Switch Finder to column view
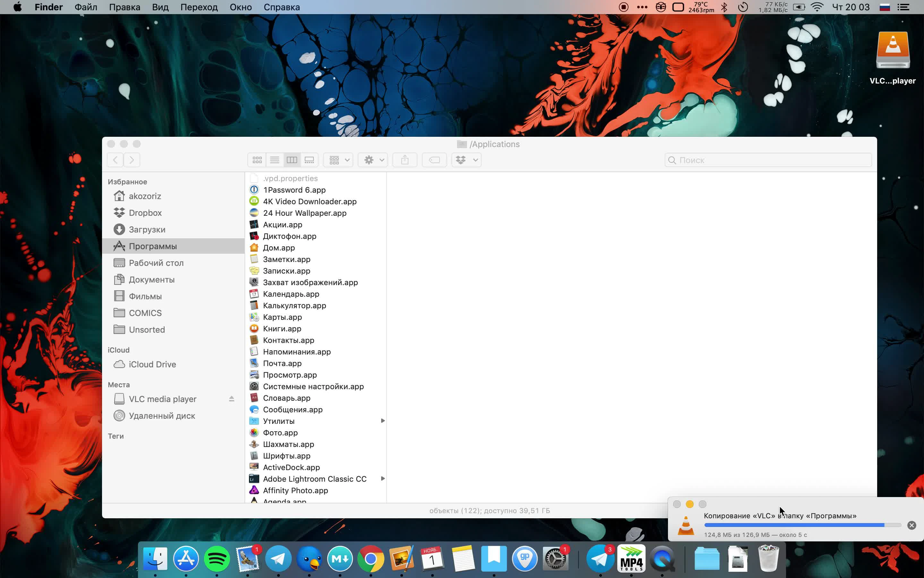Image resolution: width=924 pixels, height=578 pixels. coord(292,160)
